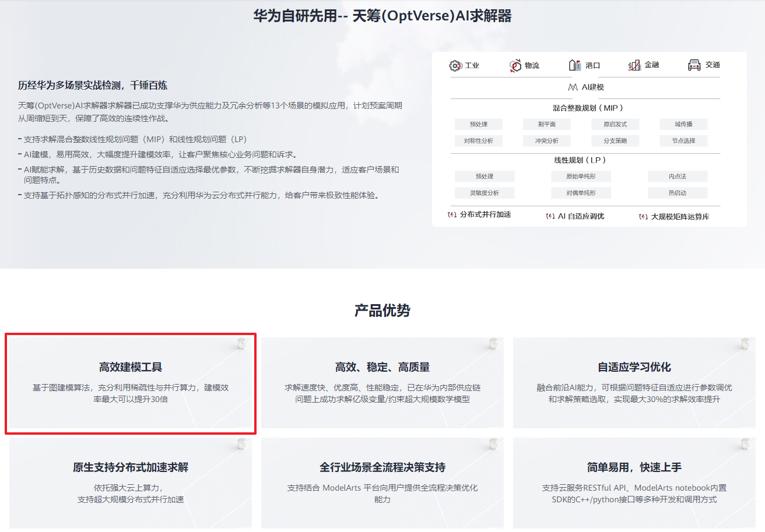The height and width of the screenshot is (532, 765).
Task: Click the 热启动 block
Action: [x=677, y=193]
